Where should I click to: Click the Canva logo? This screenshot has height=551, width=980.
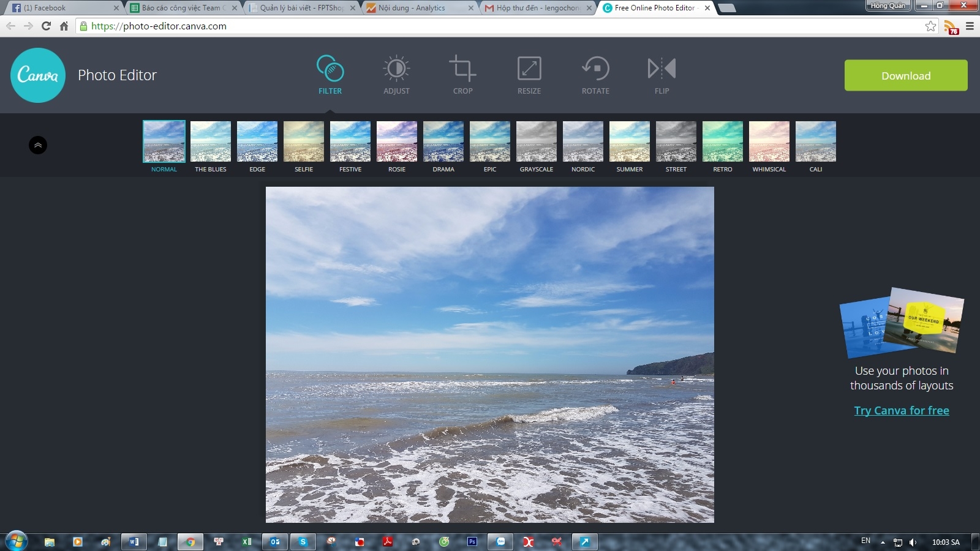(x=38, y=75)
